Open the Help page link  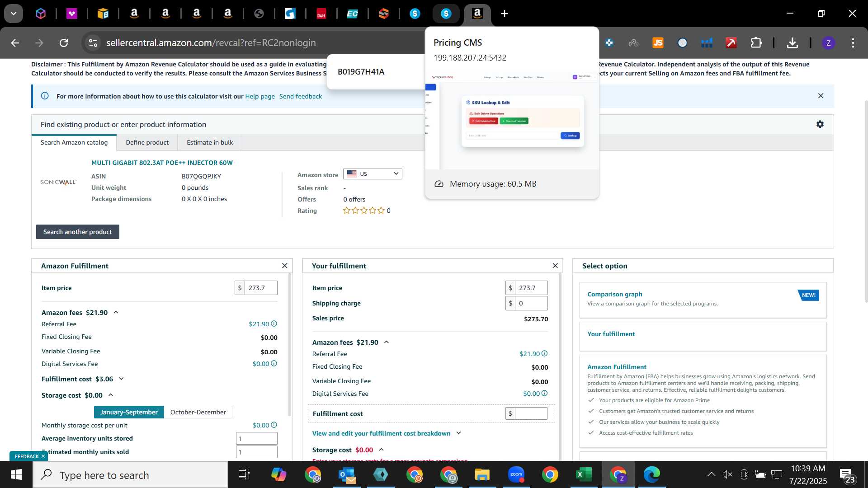coord(260,96)
